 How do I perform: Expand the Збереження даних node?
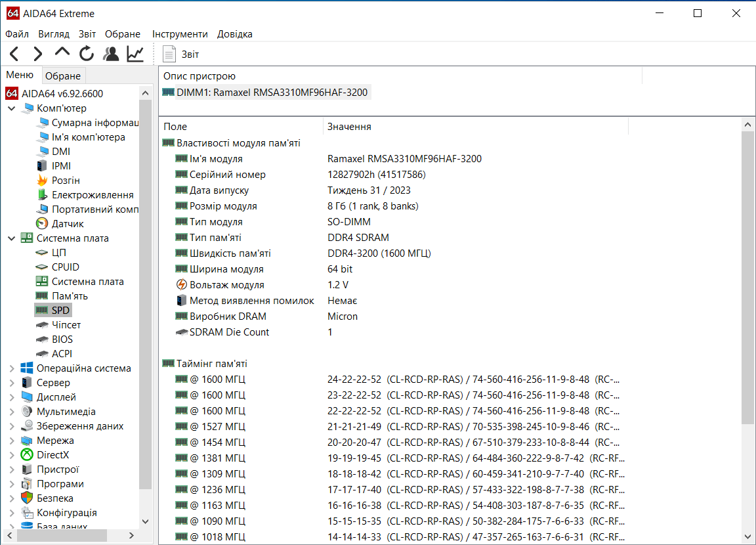[12, 426]
